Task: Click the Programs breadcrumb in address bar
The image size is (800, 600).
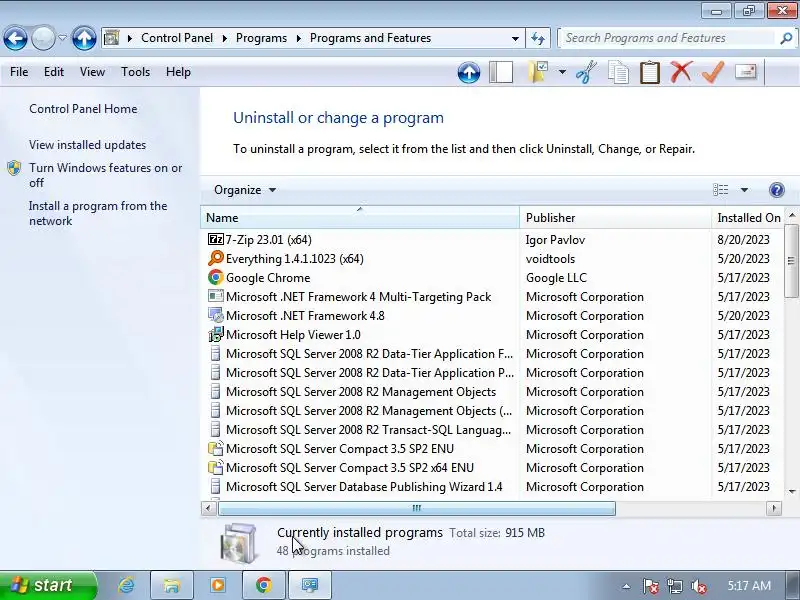Action: 261,38
